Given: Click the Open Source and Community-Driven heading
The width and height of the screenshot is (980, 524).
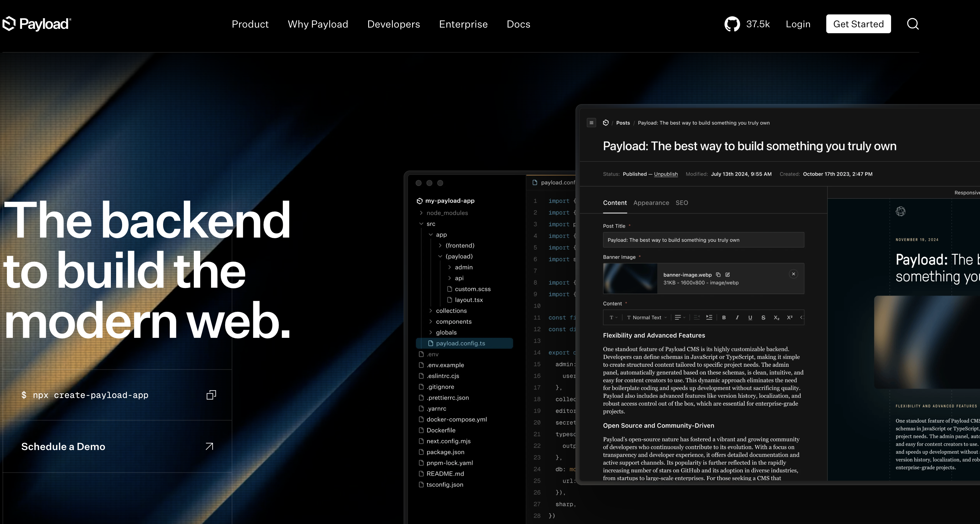Looking at the screenshot, I should click(x=658, y=425).
